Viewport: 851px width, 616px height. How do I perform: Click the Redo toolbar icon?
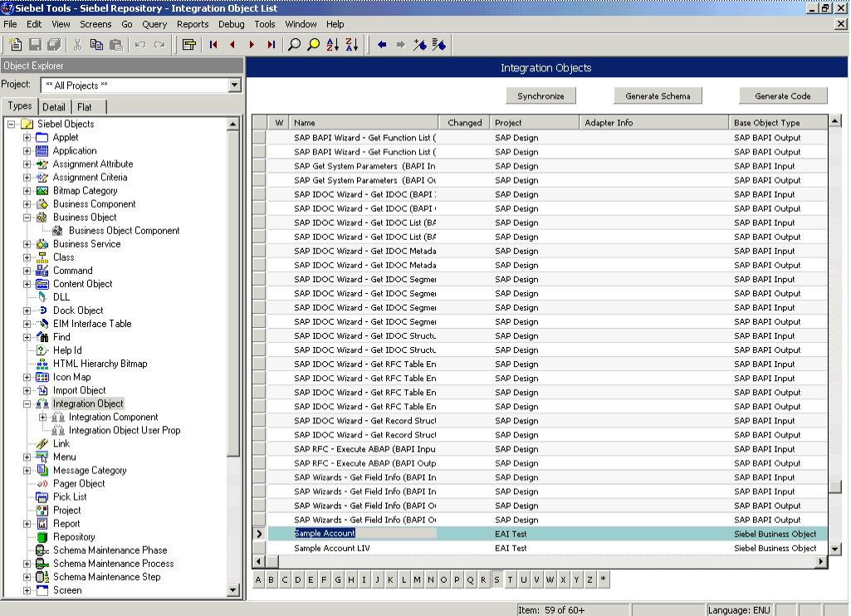158,45
